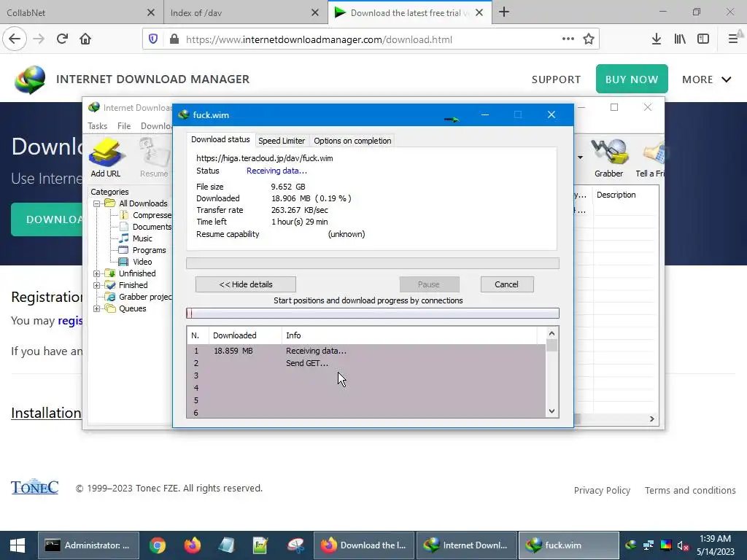Image resolution: width=747 pixels, height=560 pixels.
Task: Click the browser URL address field
Action: (371, 39)
